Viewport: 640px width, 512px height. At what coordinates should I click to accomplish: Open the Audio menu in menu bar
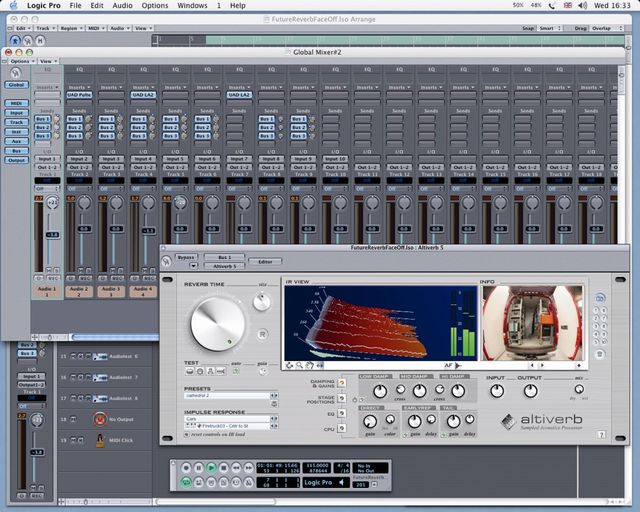[122, 5]
